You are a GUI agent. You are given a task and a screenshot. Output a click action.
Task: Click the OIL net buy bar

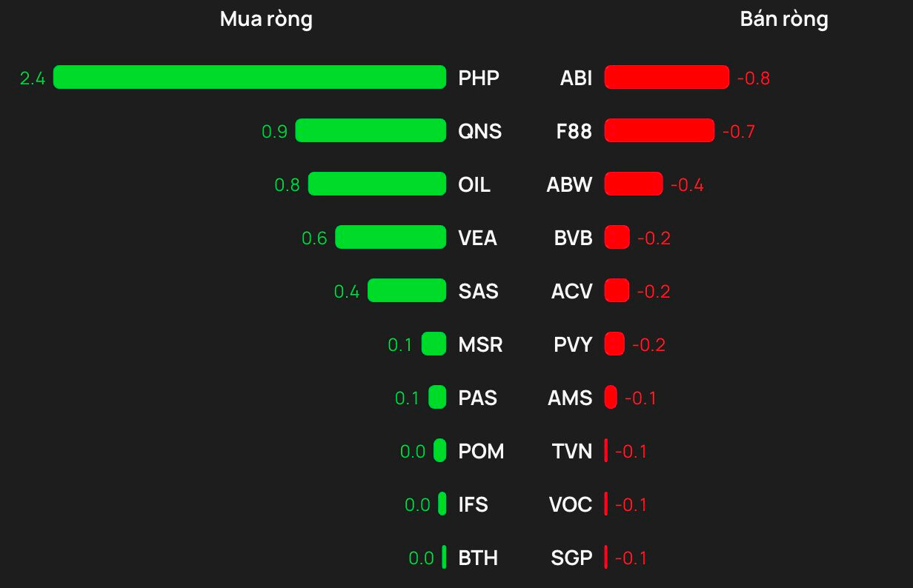point(377,184)
